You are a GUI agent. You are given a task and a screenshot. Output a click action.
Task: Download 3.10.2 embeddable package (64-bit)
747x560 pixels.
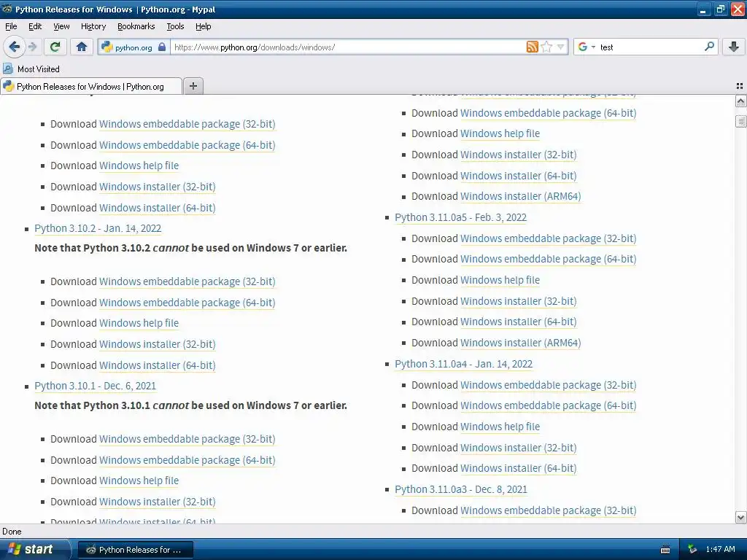pyautogui.click(x=187, y=303)
